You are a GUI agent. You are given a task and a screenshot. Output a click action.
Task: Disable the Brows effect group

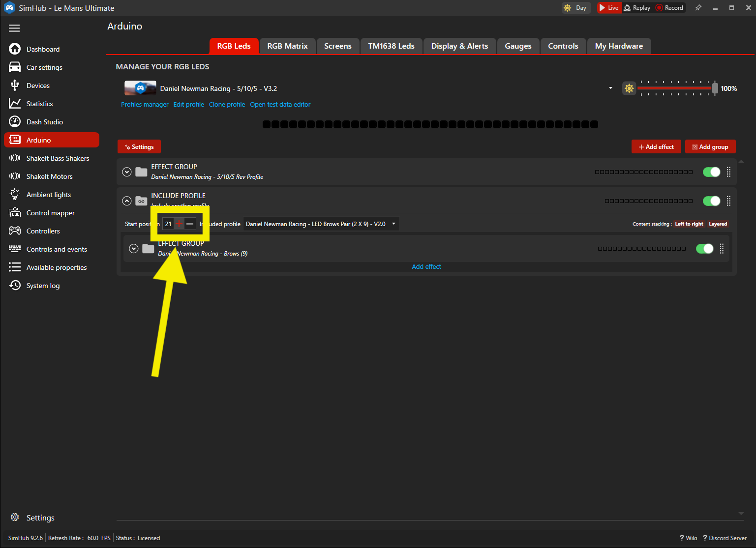704,249
